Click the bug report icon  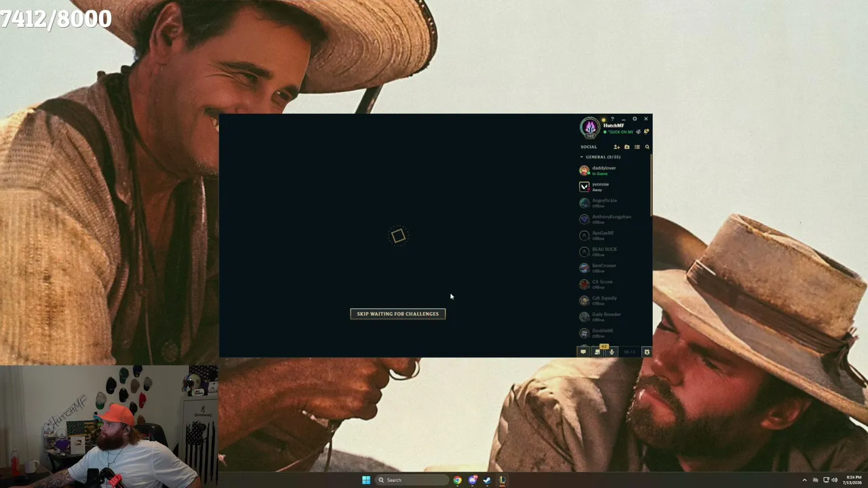pos(647,352)
